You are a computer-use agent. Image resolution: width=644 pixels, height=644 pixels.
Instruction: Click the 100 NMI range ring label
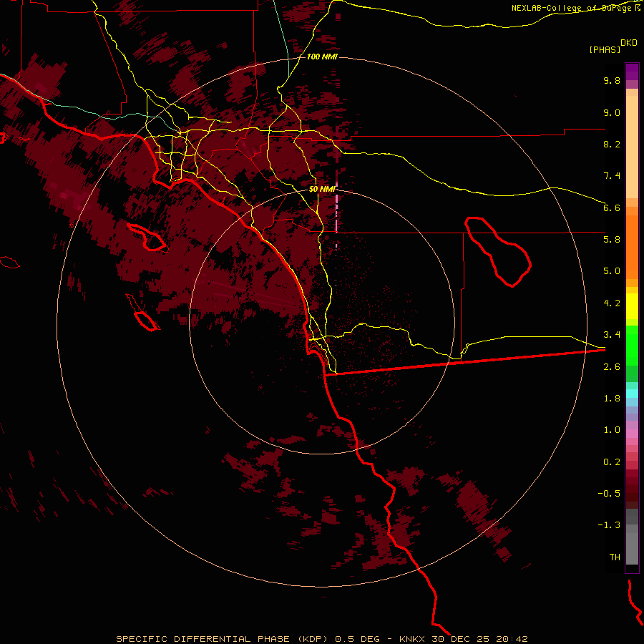click(322, 57)
